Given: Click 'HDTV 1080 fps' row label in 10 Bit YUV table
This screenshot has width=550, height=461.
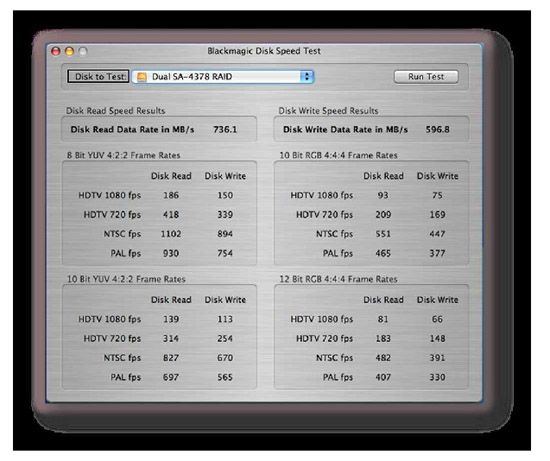Looking at the screenshot, I should [109, 319].
